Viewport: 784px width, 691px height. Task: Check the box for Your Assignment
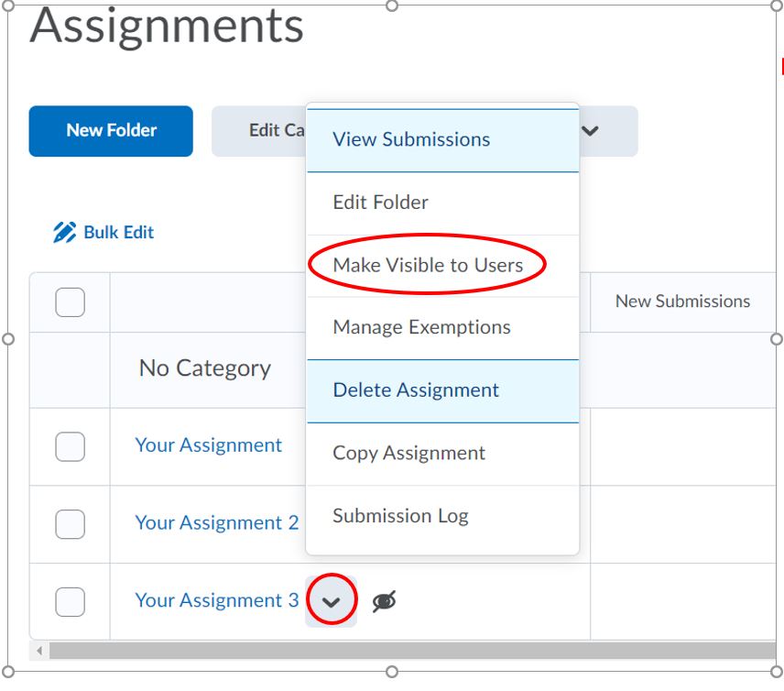click(71, 446)
